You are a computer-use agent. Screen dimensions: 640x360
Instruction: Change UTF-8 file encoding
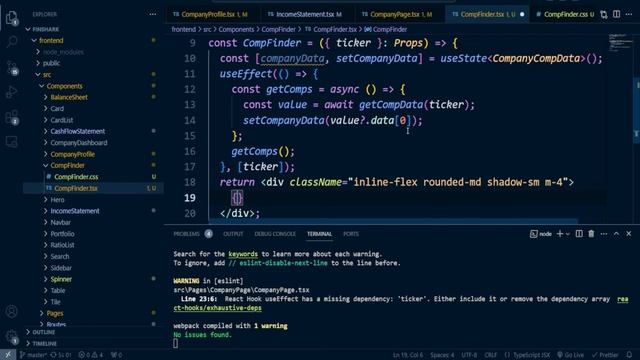[x=469, y=355]
